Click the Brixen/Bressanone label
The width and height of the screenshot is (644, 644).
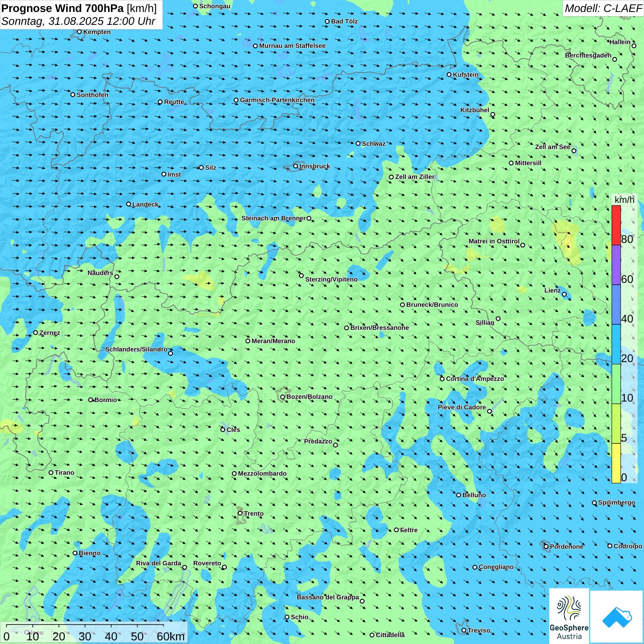pos(379,328)
